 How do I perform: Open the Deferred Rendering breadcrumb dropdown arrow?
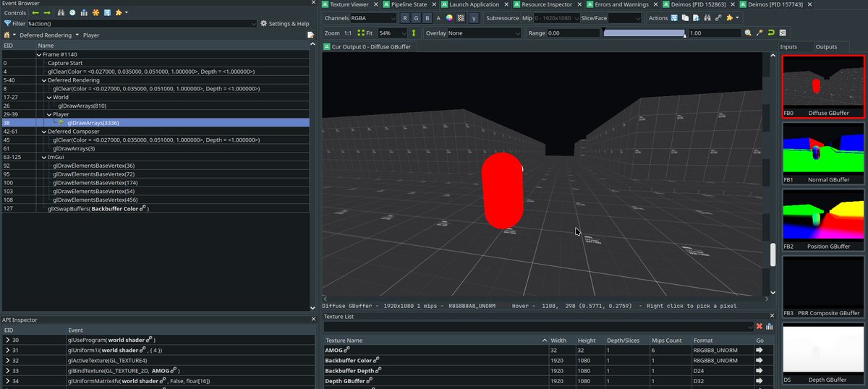point(77,35)
